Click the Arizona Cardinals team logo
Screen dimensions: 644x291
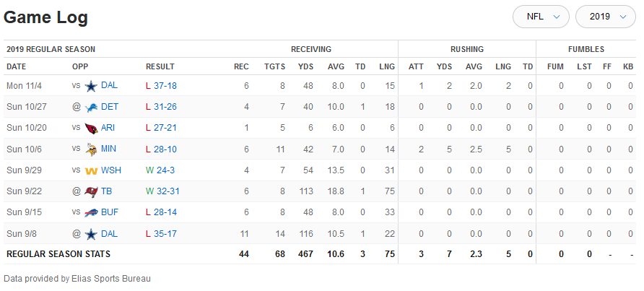[x=91, y=128]
